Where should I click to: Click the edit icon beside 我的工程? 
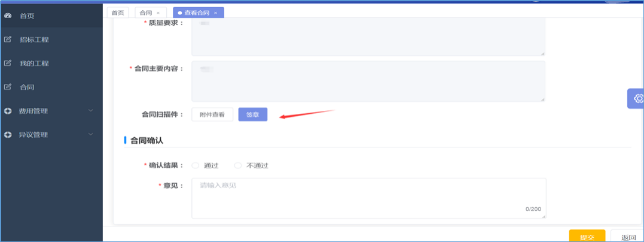[x=8, y=63]
